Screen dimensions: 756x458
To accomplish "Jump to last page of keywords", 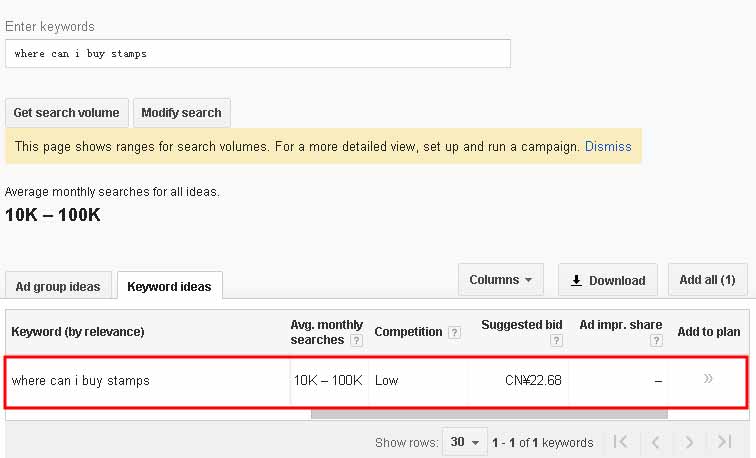I will (725, 442).
